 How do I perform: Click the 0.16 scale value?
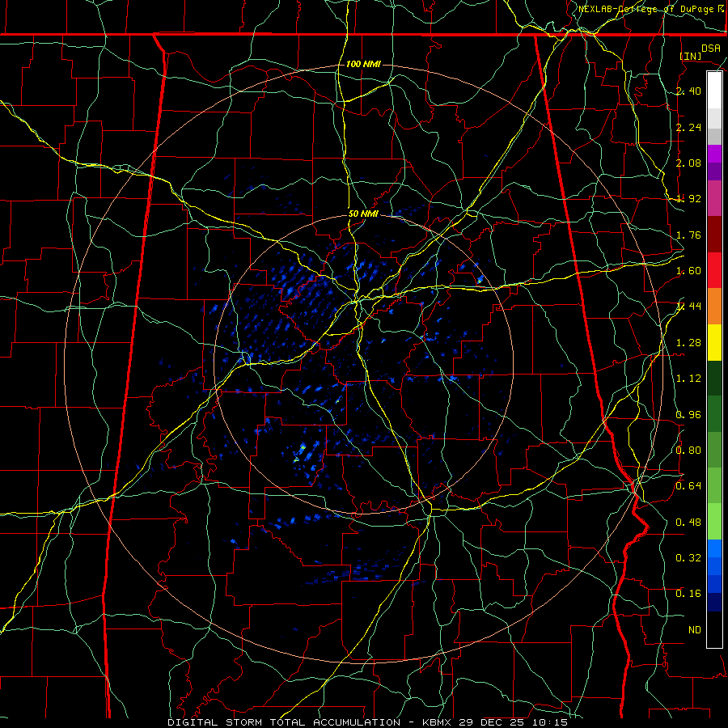coord(688,594)
